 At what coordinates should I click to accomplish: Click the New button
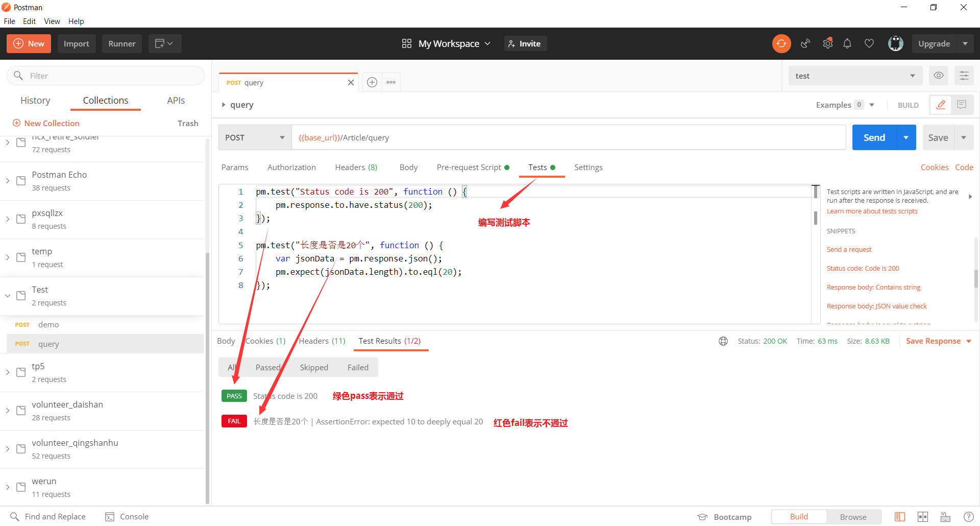click(x=29, y=44)
